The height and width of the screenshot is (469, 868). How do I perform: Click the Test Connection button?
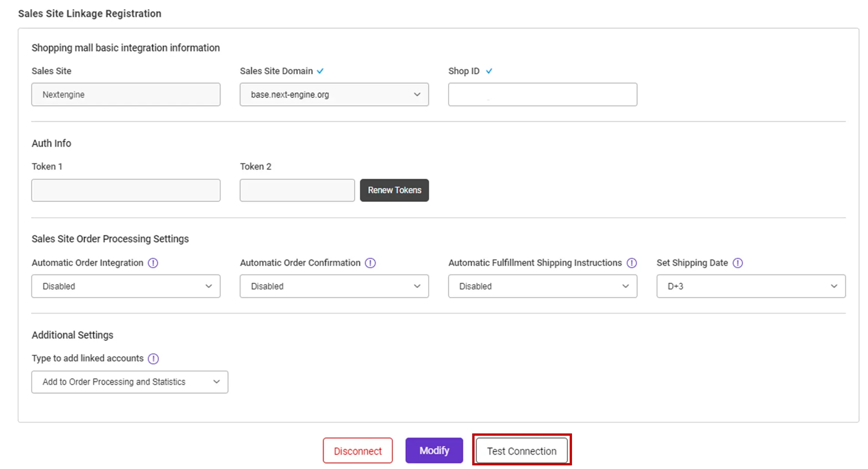coord(521,451)
